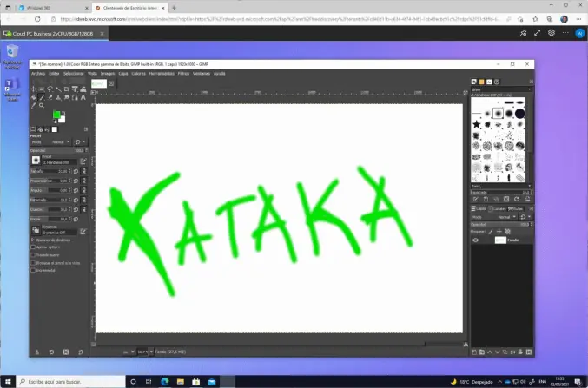
Task: Select the Rectangle Select tool
Action: point(41,89)
